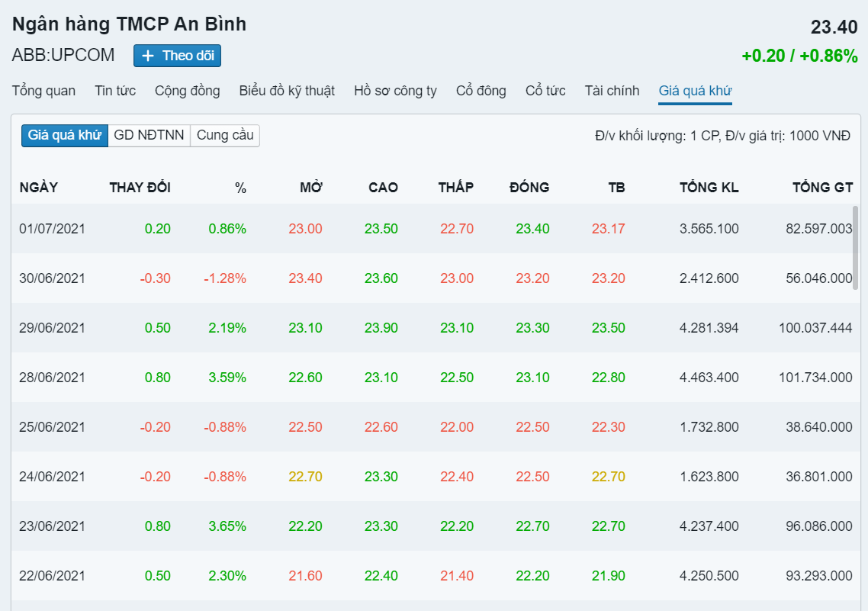Click the CAO column header
868x611 pixels.
(x=383, y=188)
